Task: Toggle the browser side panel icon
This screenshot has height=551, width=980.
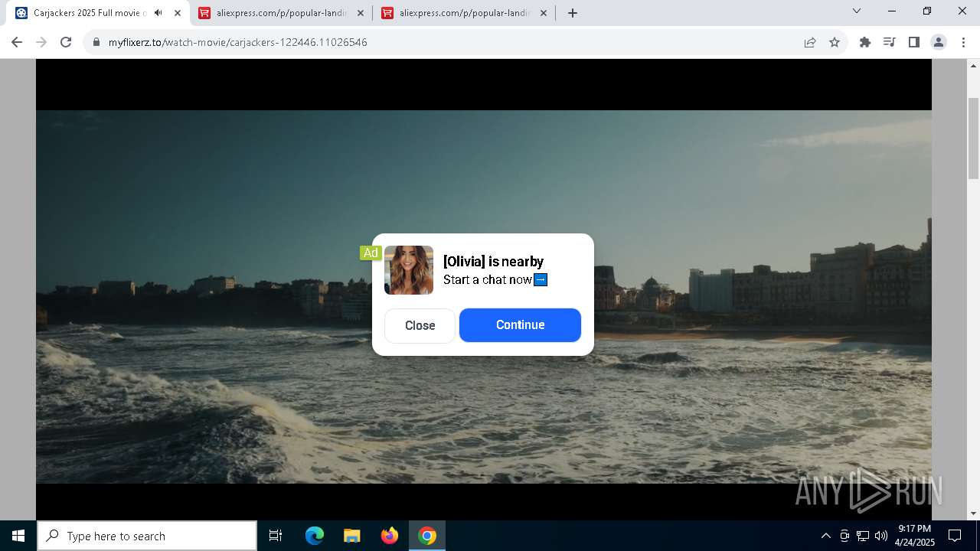Action: [x=914, y=42]
